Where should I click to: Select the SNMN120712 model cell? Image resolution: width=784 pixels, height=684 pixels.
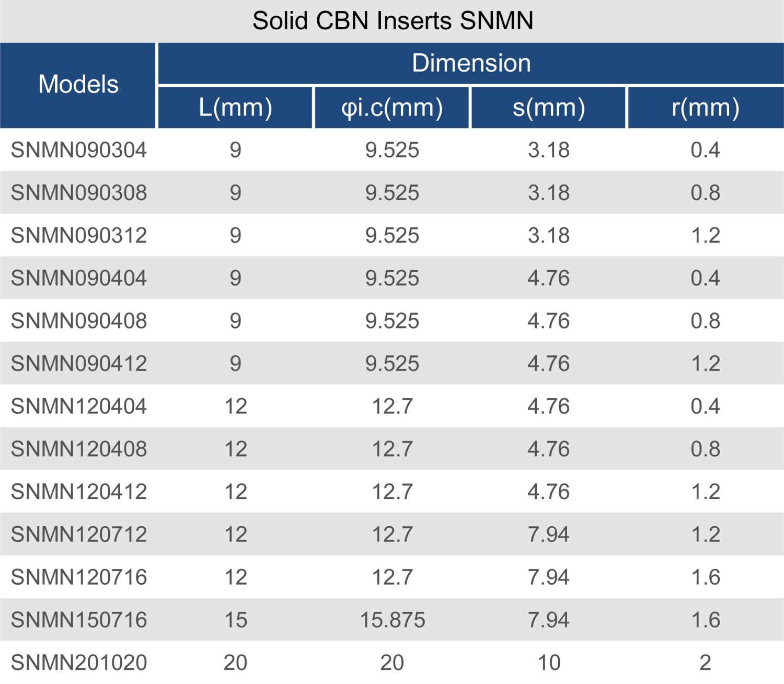pos(79,535)
